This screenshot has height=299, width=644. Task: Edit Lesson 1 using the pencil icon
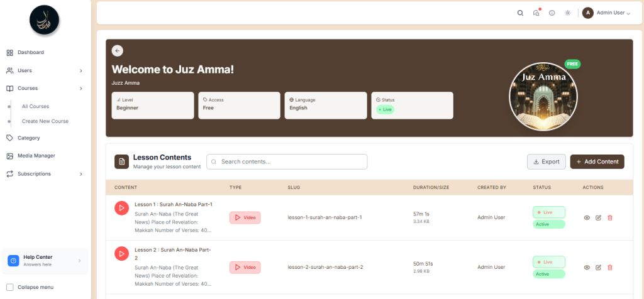click(x=598, y=217)
